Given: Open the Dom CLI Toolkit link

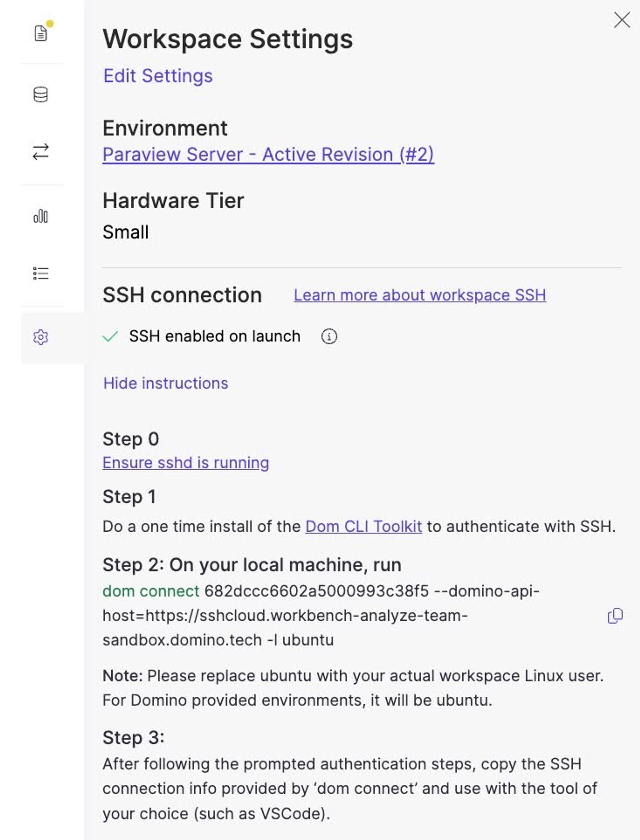Looking at the screenshot, I should point(363,526).
